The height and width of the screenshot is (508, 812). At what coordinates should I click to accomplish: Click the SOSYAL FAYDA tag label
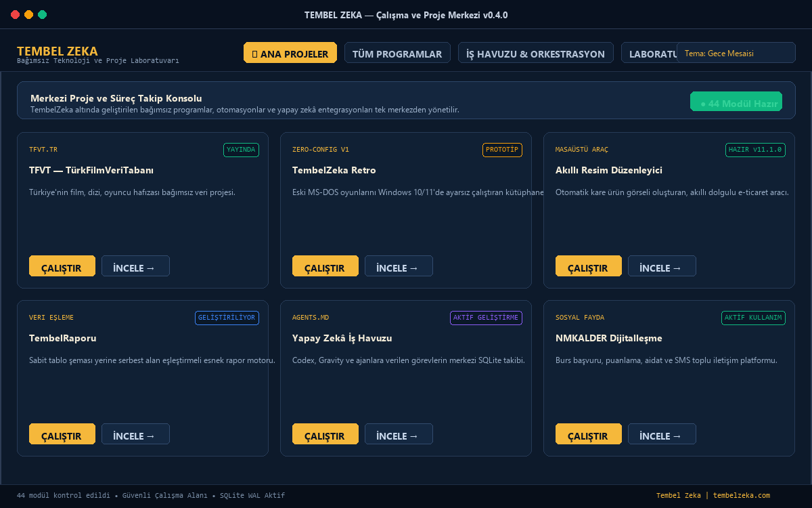pos(580,318)
